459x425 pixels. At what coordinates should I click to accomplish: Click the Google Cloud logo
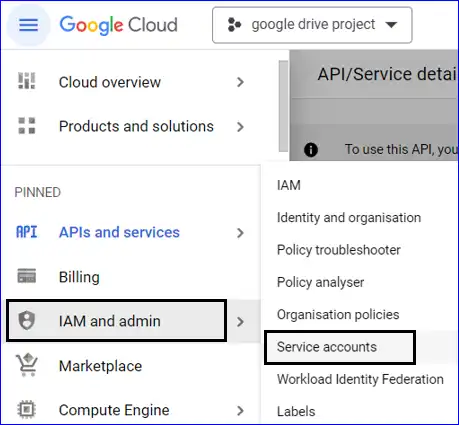pos(118,25)
